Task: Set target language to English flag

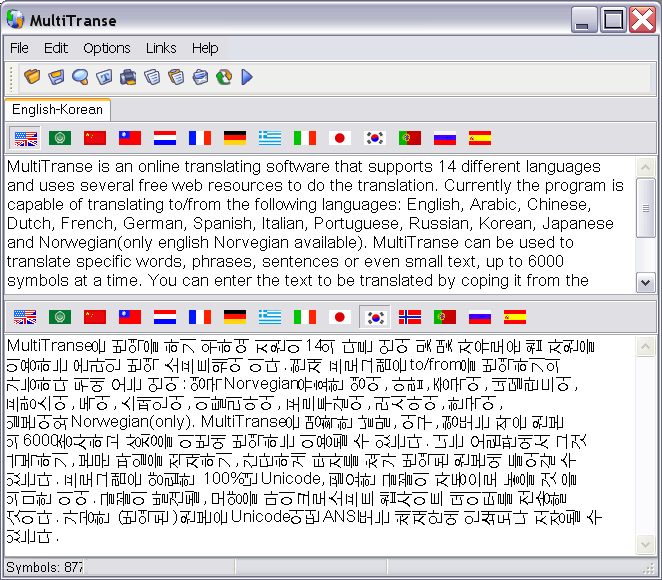Action: (x=25, y=317)
